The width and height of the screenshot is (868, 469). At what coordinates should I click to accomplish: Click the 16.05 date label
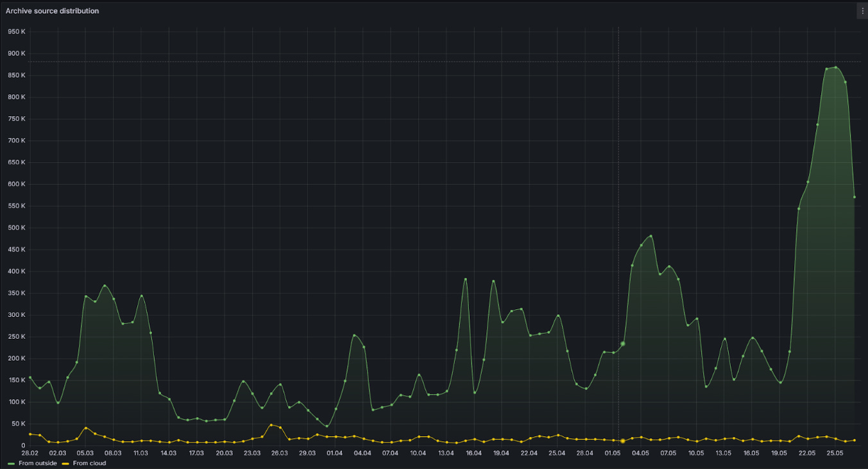tap(751, 453)
